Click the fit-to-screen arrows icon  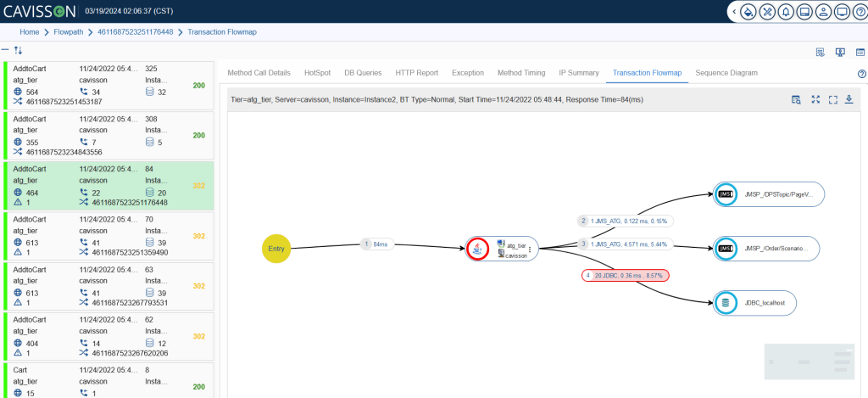pos(815,99)
